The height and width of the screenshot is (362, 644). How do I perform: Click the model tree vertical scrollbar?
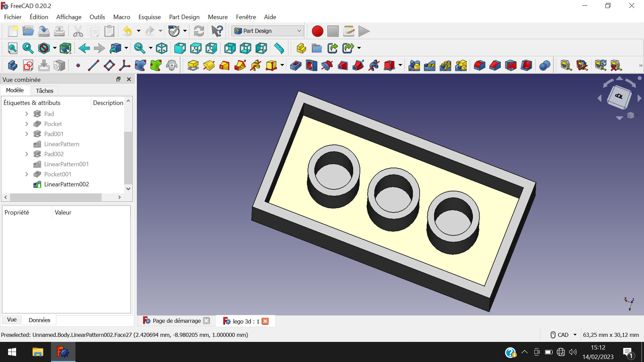coord(128,158)
